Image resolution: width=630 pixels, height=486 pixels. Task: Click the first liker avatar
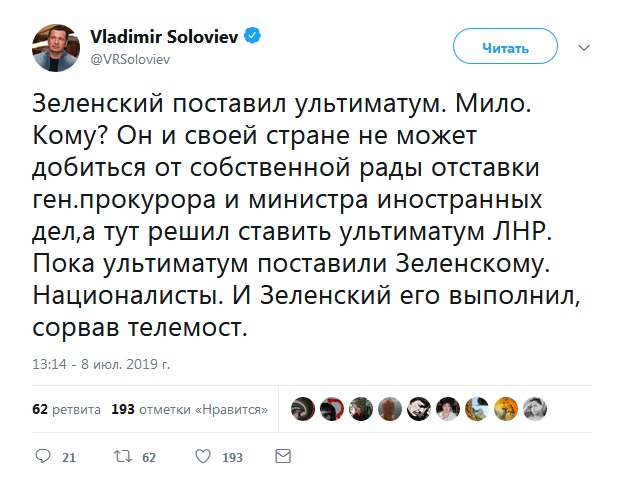click(303, 408)
